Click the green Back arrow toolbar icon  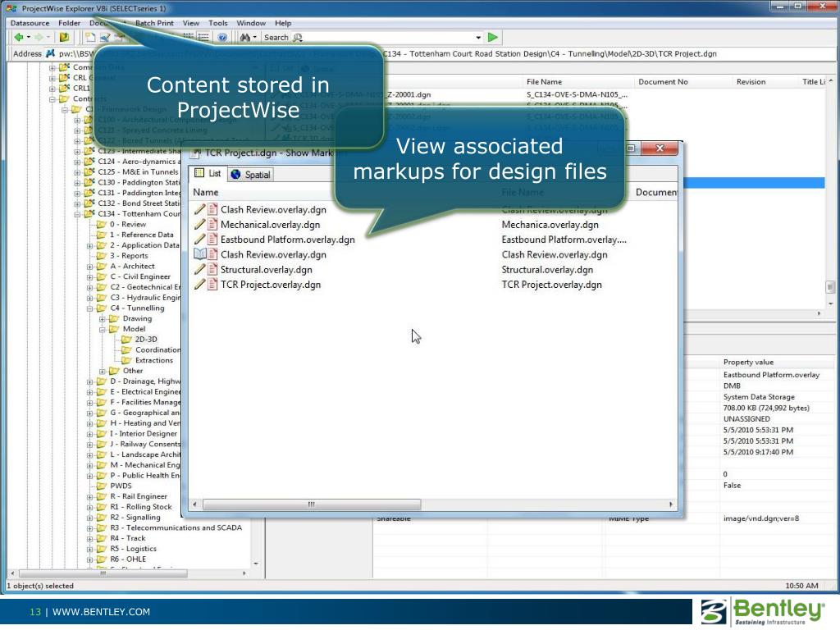(x=19, y=37)
